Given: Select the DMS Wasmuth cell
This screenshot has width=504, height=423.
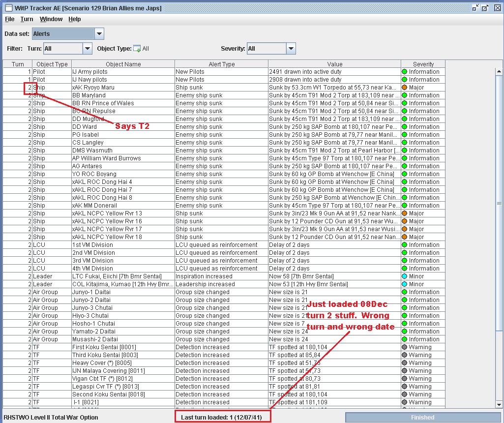Looking at the screenshot, I should point(123,151).
